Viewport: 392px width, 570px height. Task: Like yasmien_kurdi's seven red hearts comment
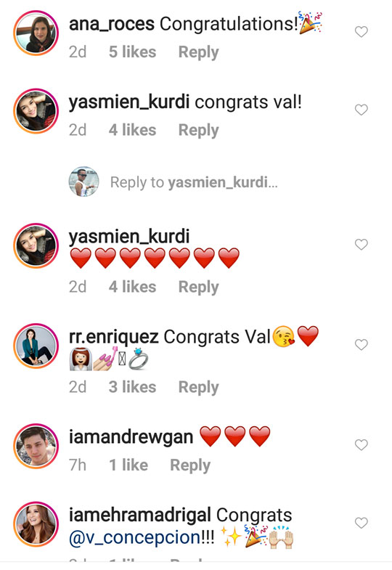[361, 245]
